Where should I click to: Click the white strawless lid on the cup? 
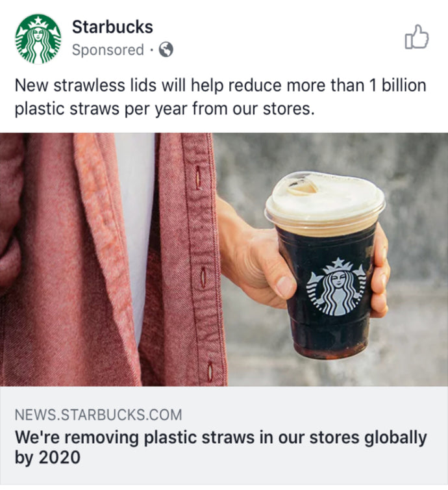tap(325, 198)
